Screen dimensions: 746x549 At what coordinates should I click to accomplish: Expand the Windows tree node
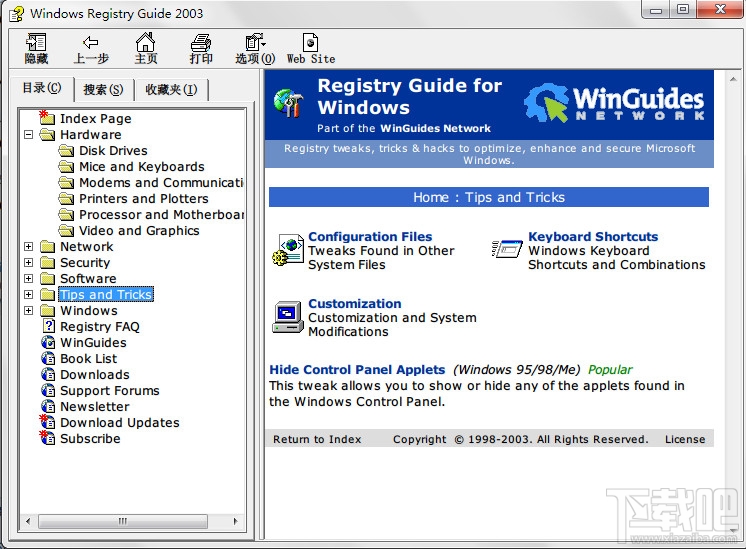[x=29, y=311]
